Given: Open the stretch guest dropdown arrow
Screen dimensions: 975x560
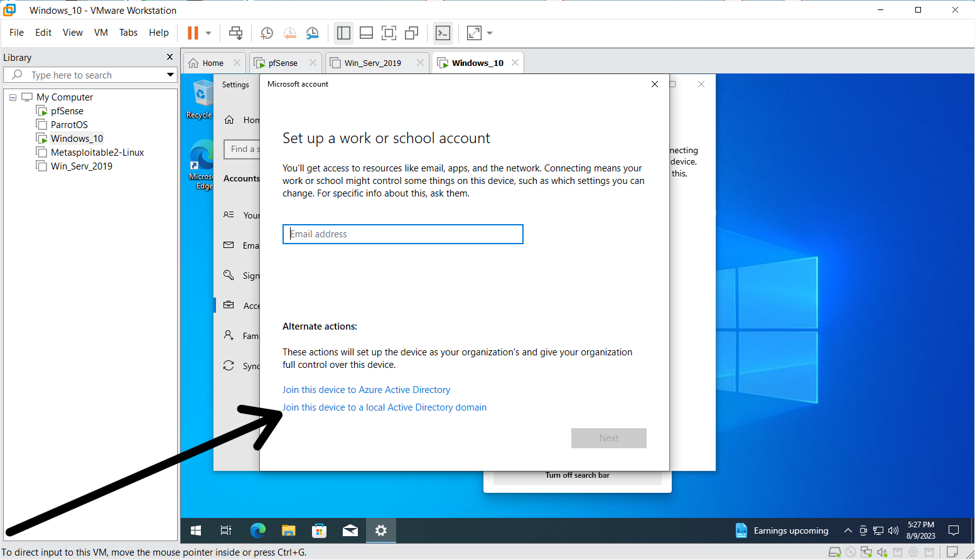Looking at the screenshot, I should click(490, 33).
